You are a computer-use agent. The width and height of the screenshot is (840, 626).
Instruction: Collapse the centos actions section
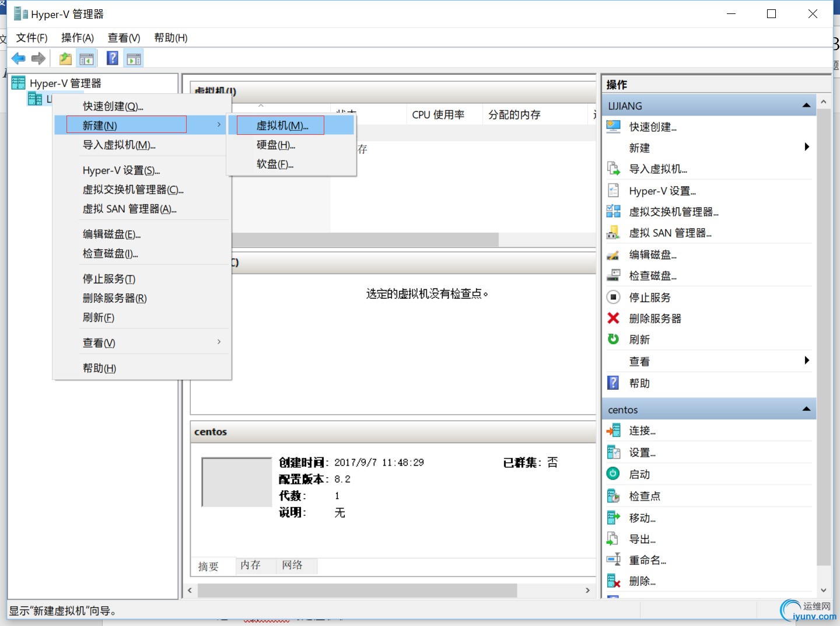pos(806,409)
